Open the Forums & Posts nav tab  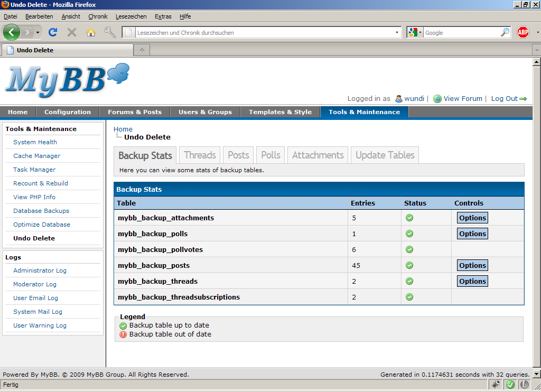(x=135, y=112)
